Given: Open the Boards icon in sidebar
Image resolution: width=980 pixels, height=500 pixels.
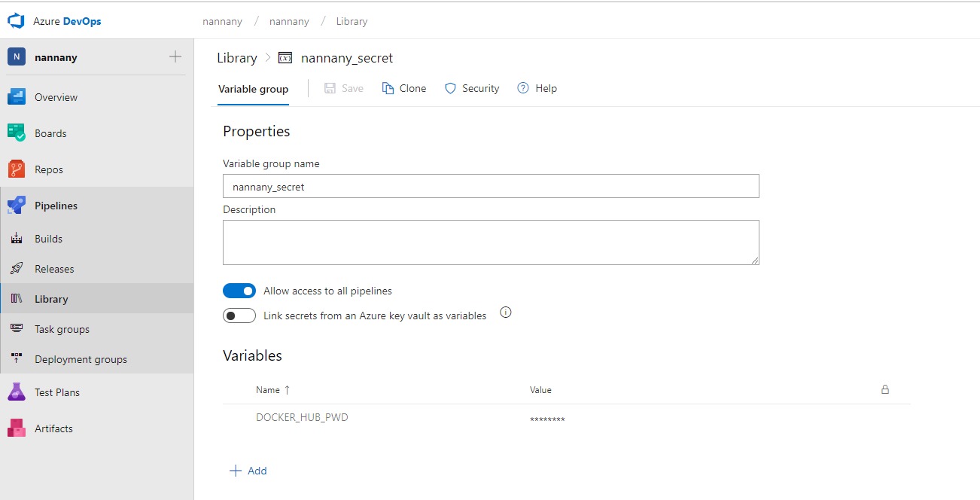Looking at the screenshot, I should click(x=17, y=133).
